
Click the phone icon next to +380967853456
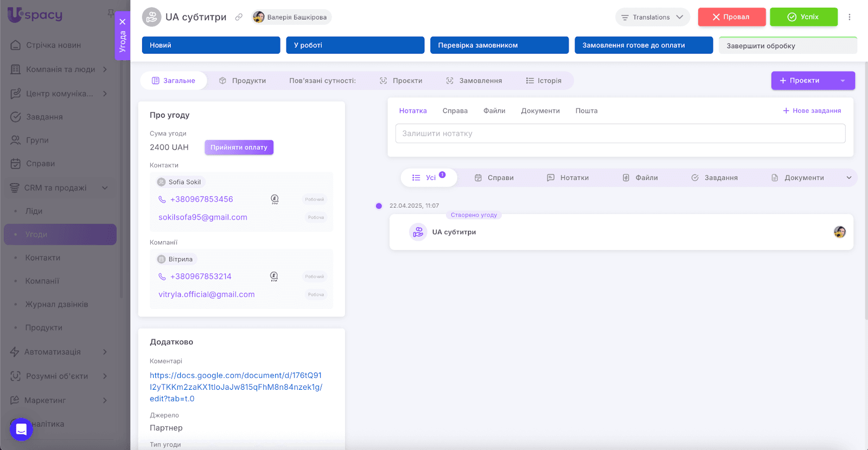pyautogui.click(x=162, y=200)
